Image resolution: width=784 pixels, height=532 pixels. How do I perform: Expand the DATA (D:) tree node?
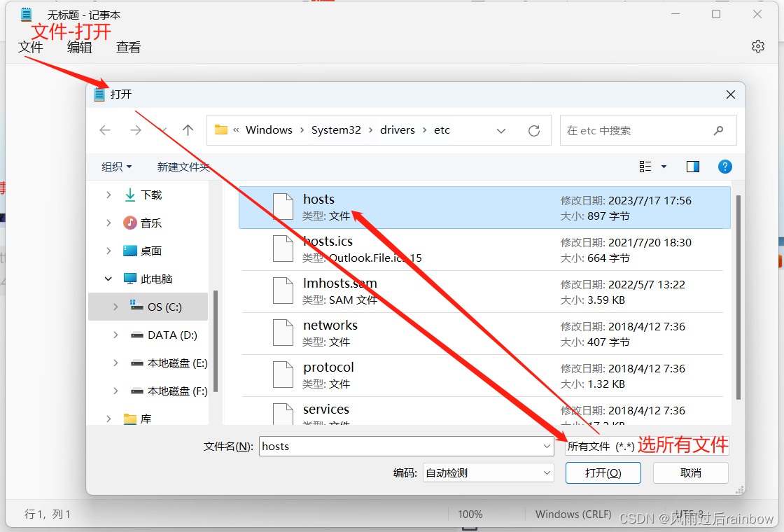pos(115,335)
